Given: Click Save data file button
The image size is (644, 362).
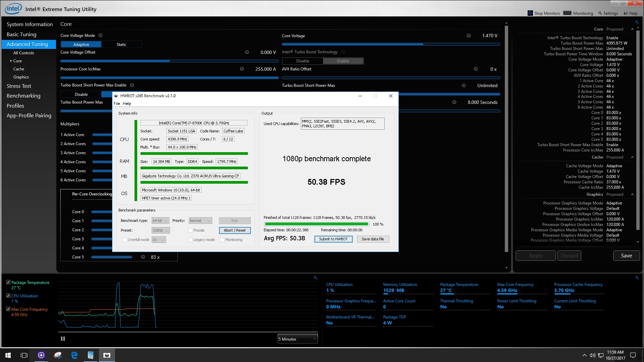Looking at the screenshot, I should (x=373, y=239).
